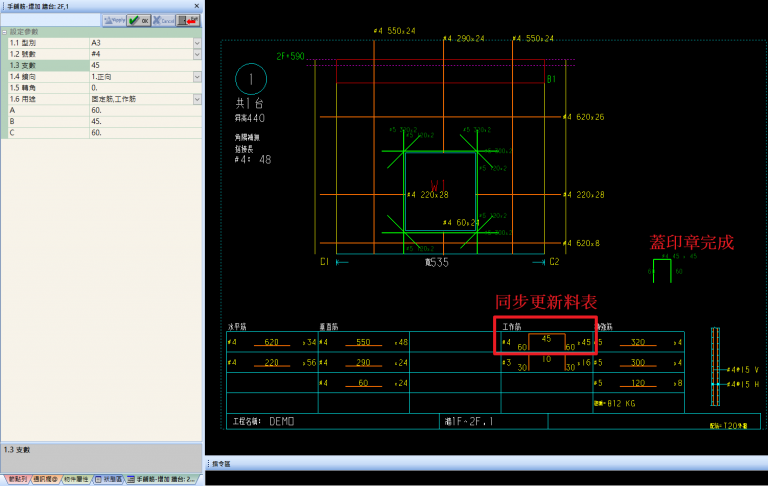Screen dimensions: 768x486
Task: Click the W1 opening label in the drawing
Action: point(437,186)
